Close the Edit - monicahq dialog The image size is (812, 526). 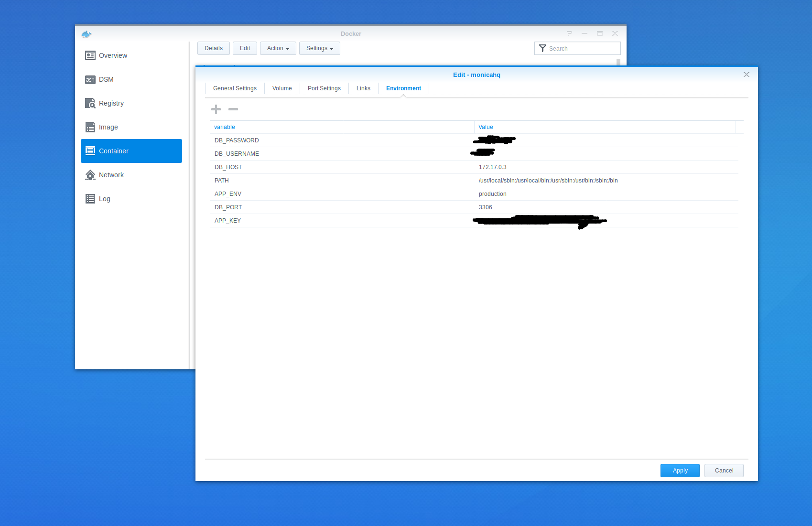pos(747,75)
